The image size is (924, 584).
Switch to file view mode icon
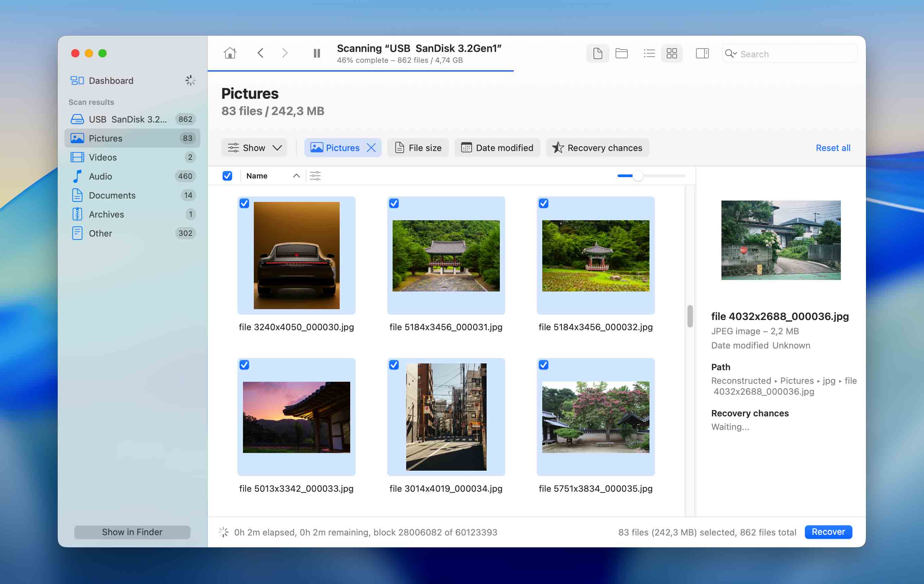[597, 53]
